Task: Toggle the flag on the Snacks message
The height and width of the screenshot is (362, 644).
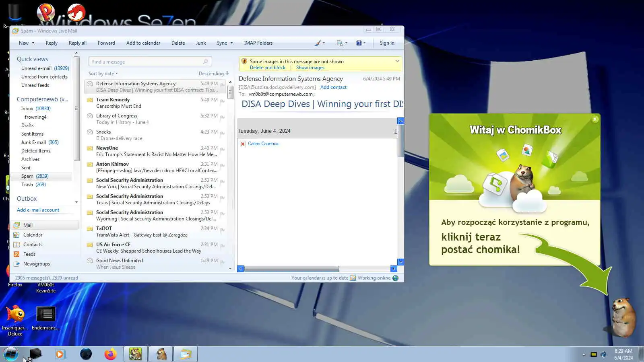Action: coord(222,134)
